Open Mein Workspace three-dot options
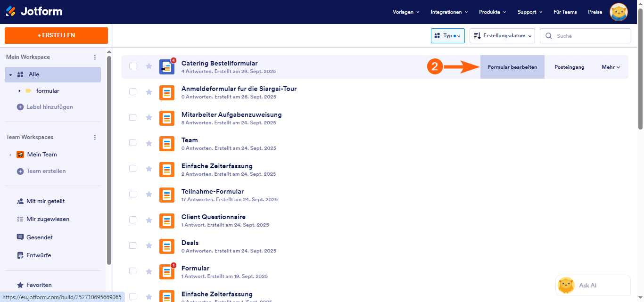 (x=95, y=57)
